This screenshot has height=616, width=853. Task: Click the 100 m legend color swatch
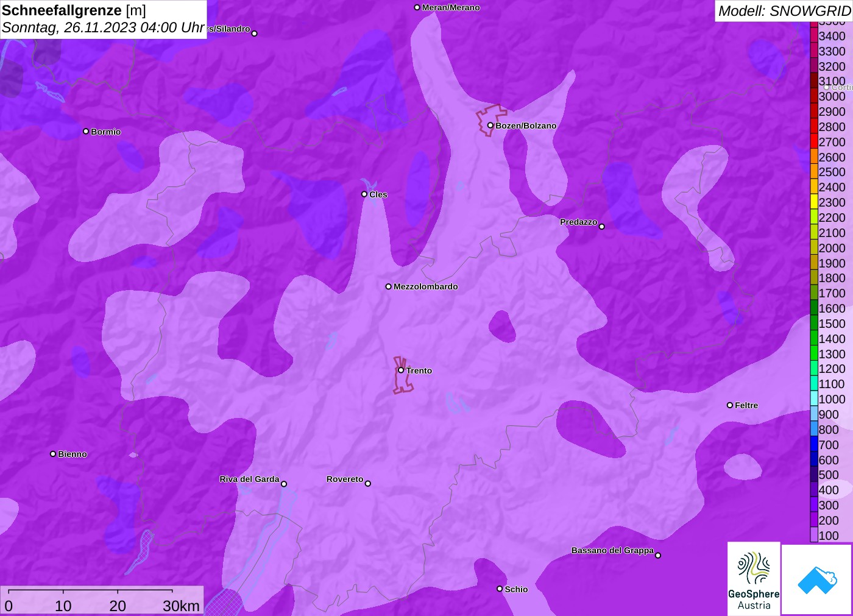[x=814, y=535]
